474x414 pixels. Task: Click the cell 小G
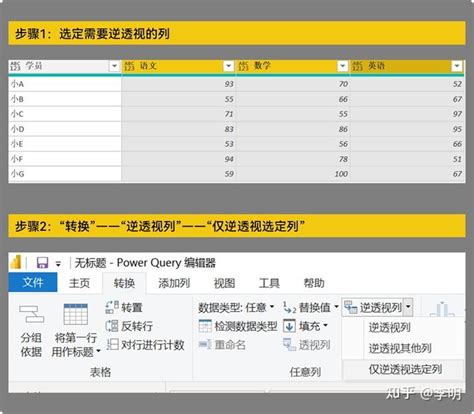coord(65,174)
